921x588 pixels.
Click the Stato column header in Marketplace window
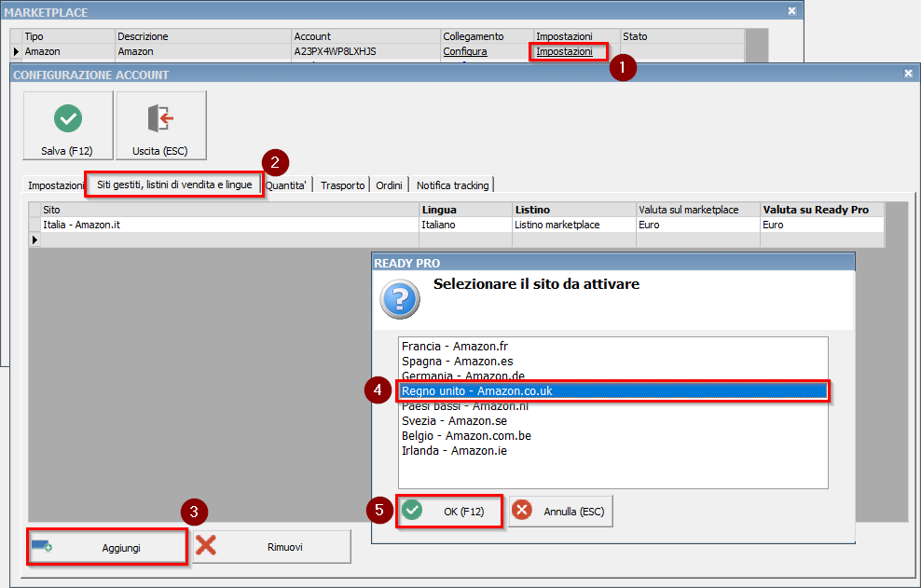682,36
